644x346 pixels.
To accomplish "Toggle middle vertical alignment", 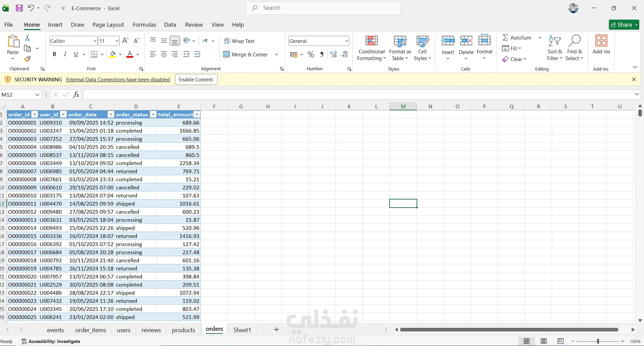I will point(164,41).
